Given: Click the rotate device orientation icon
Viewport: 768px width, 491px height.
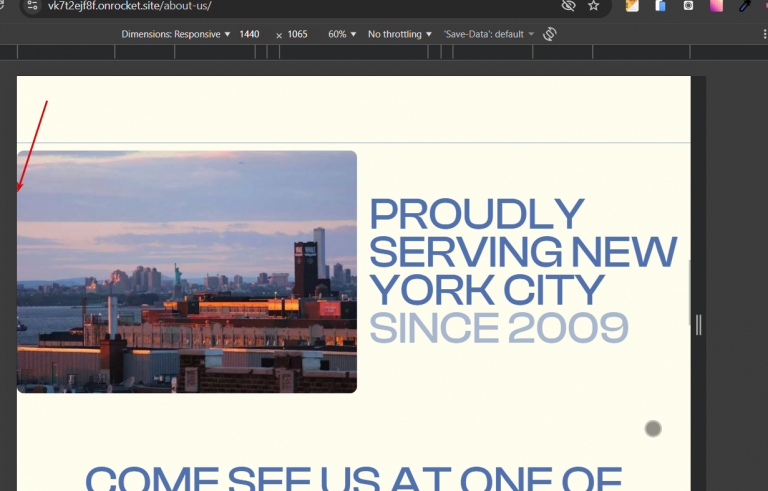Looking at the screenshot, I should tap(550, 34).
